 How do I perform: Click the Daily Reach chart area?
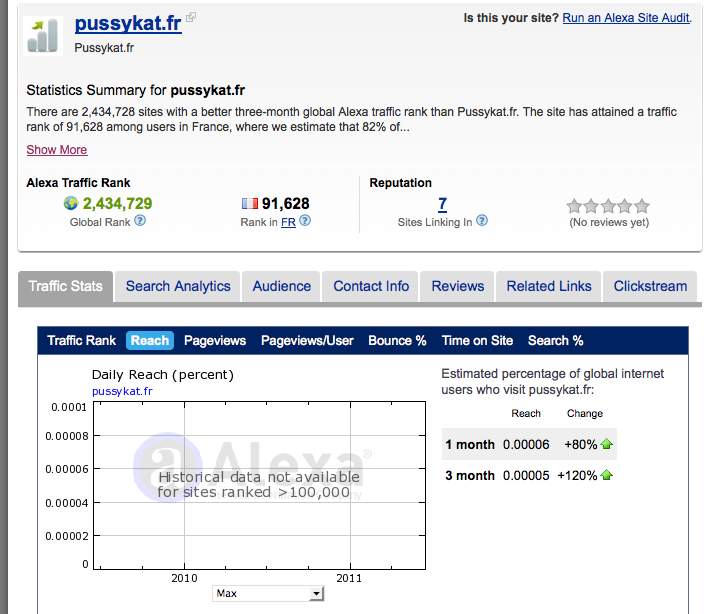point(258,485)
